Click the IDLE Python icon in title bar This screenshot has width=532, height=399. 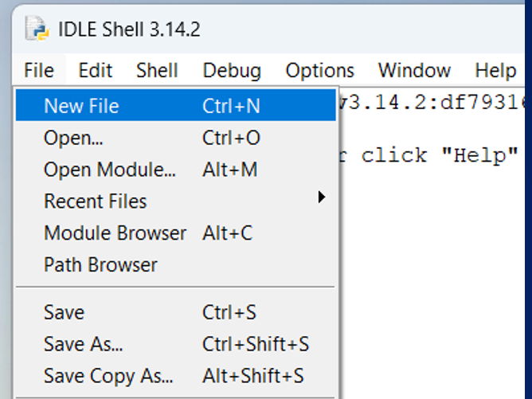37,29
